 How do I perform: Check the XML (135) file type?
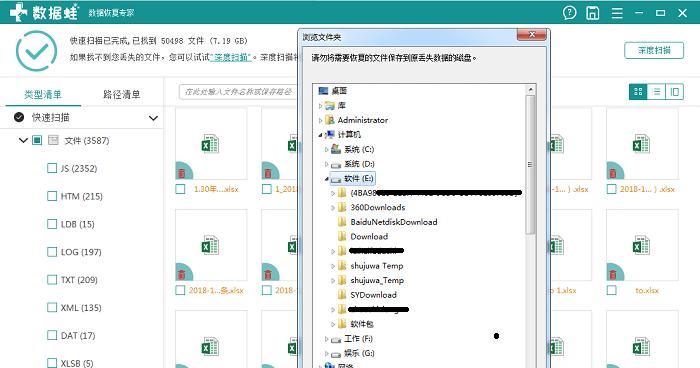tap(52, 308)
